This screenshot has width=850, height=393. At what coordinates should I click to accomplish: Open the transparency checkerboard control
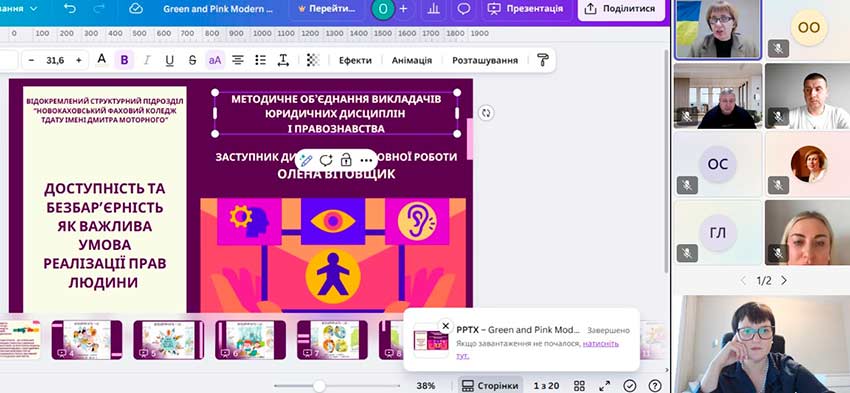[313, 60]
